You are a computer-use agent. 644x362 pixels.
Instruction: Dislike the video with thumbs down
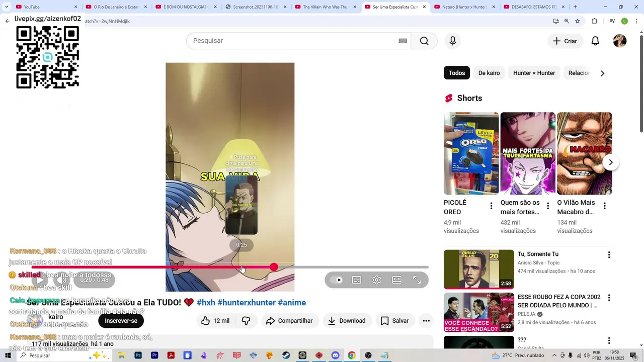click(x=246, y=321)
